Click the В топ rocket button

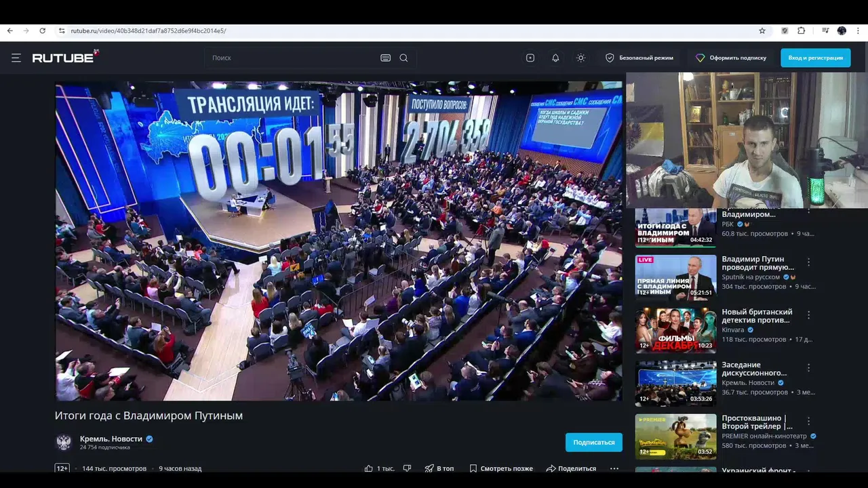click(x=439, y=468)
